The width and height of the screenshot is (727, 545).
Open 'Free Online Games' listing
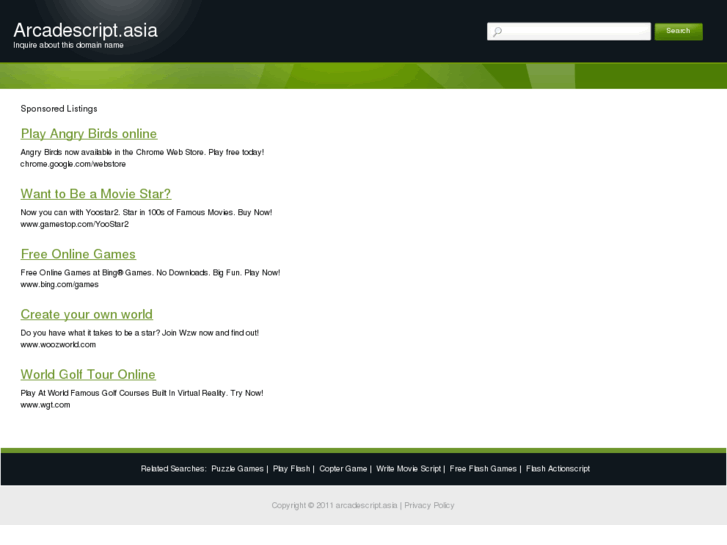[78, 254]
